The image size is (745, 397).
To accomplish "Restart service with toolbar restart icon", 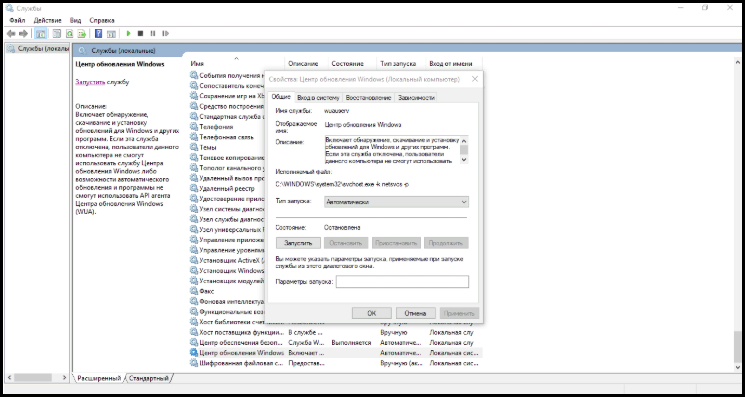I will pyautogui.click(x=165, y=34).
